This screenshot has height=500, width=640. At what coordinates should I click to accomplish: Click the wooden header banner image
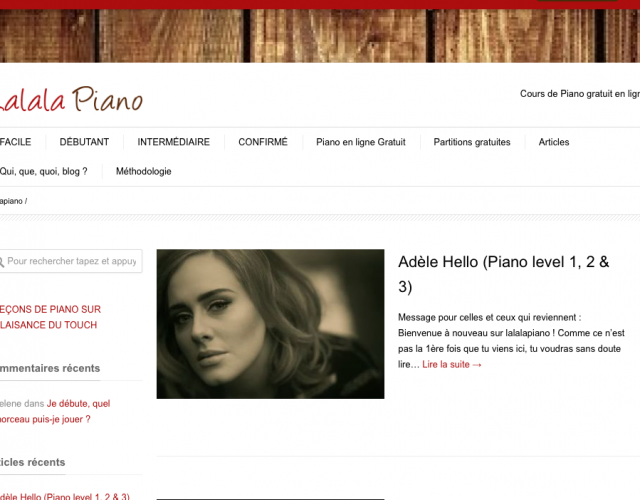coord(320,36)
